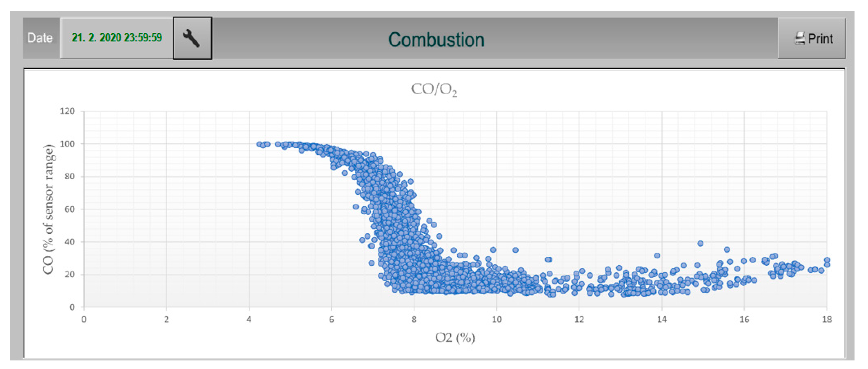Select the 100 label on the vertical axis
Screen dimensions: 868x369
click(67, 144)
